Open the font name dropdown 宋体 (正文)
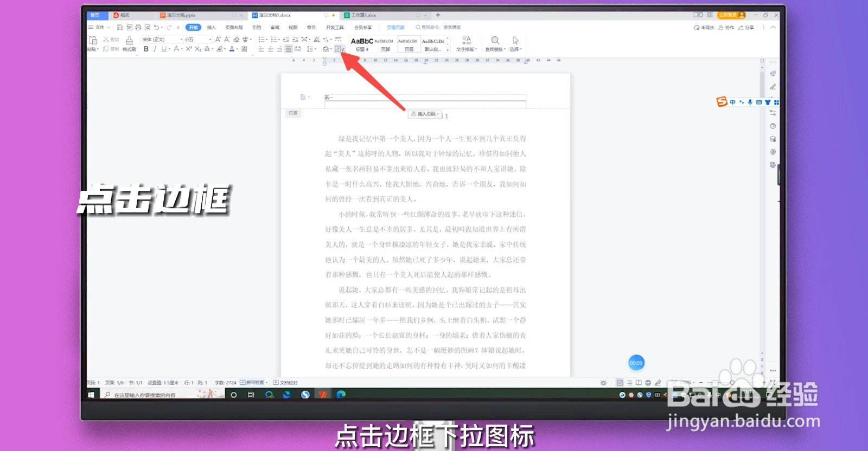The image size is (868, 451). coord(181,40)
